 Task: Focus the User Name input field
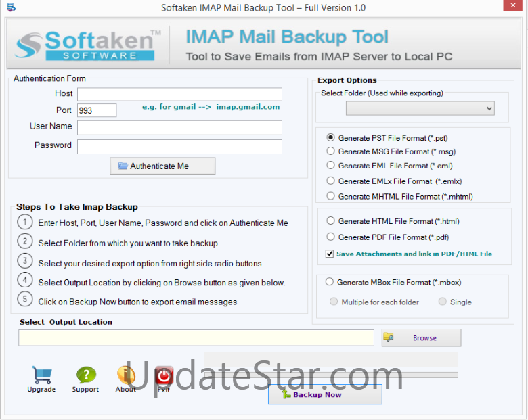179,128
